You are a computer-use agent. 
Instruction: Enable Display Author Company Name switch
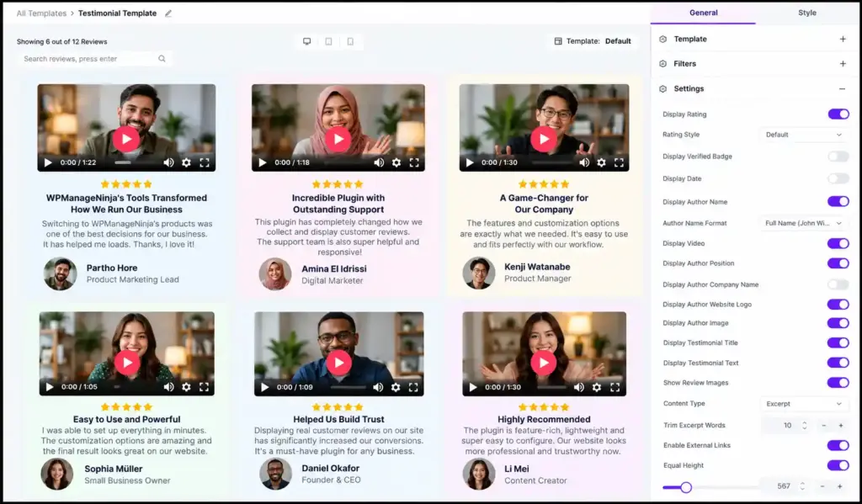coord(838,284)
